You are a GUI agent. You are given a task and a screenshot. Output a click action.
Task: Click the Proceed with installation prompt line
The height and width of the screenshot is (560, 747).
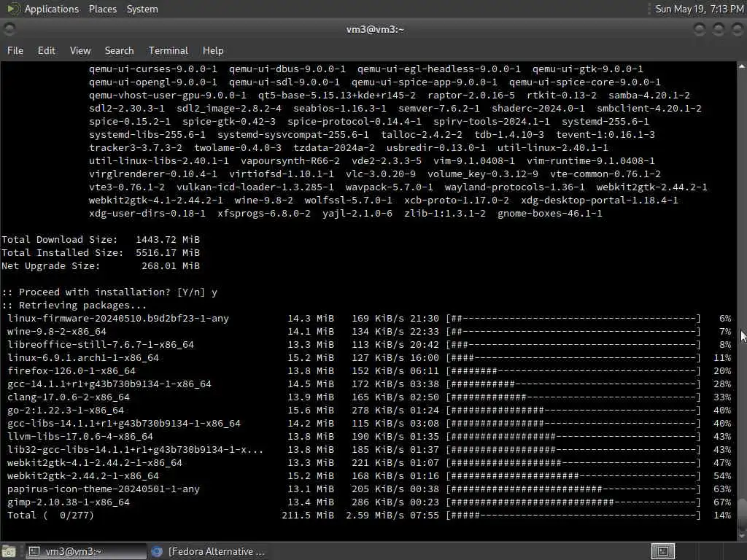coord(109,292)
